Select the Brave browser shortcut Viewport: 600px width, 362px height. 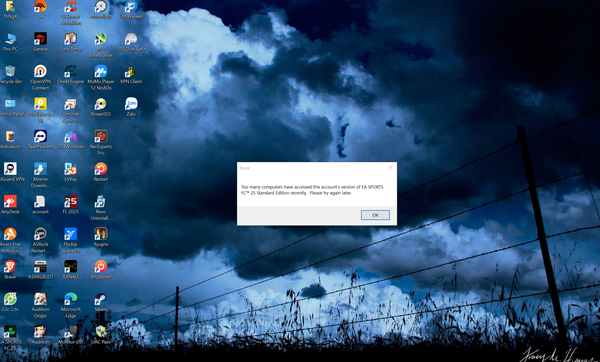coord(10,269)
